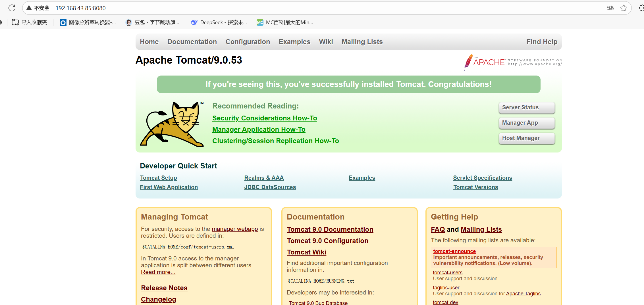Open the translate page icon in address bar
Viewport: 644px width, 305px height.
pos(610,8)
